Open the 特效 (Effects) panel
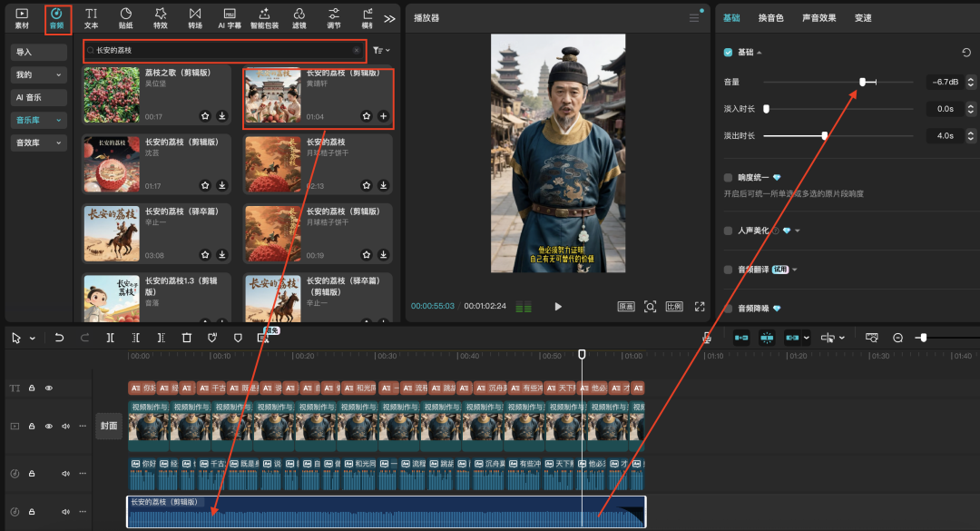 coord(160,16)
